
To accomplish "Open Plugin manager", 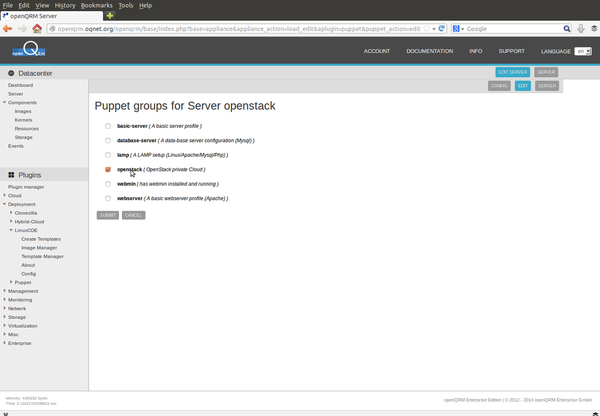I will pos(26,187).
